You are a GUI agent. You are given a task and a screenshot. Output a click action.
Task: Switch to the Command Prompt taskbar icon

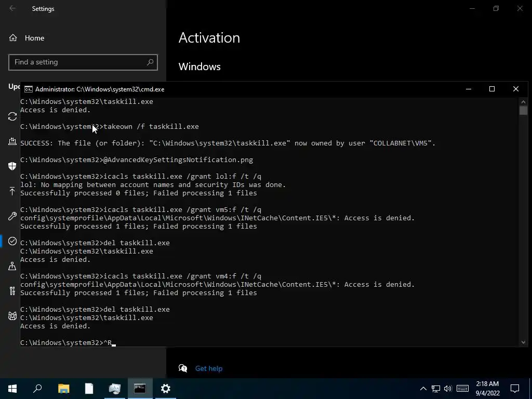point(140,389)
